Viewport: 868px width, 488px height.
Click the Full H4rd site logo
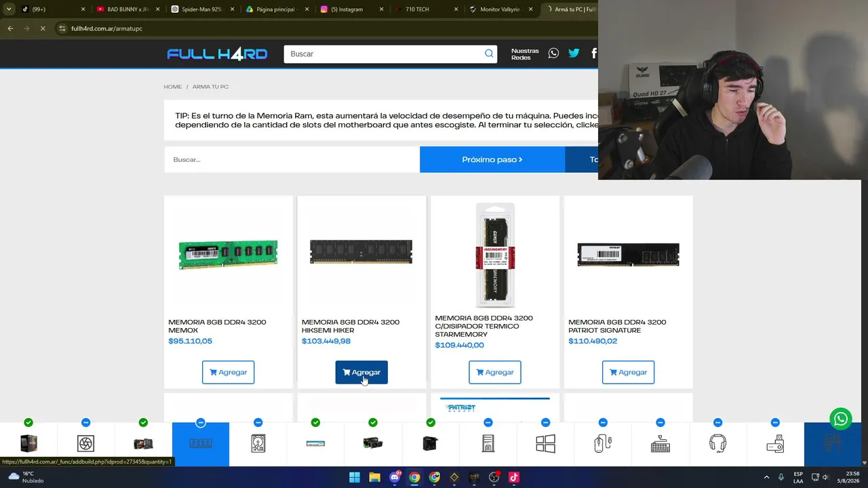tap(217, 54)
